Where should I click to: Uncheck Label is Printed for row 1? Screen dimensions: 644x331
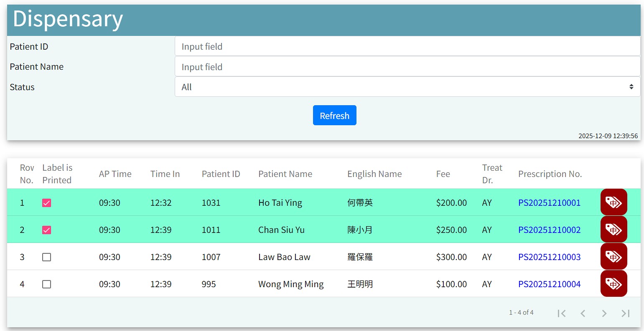tap(47, 203)
